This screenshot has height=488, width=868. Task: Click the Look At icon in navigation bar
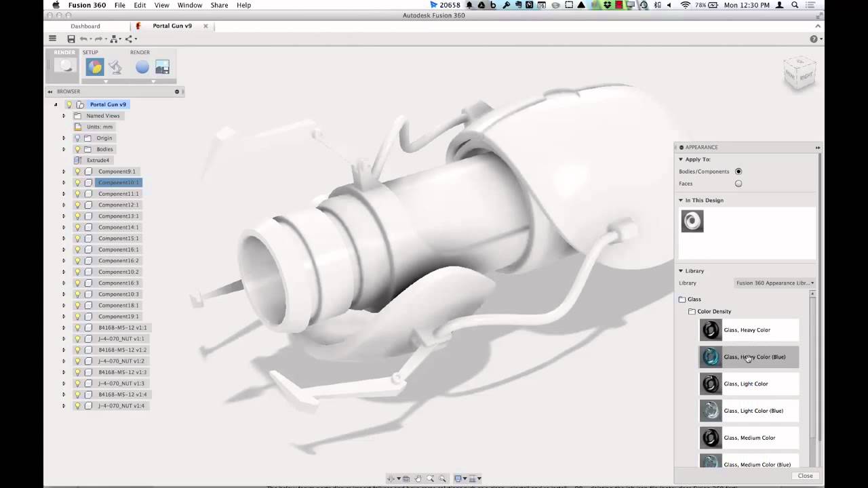click(406, 479)
